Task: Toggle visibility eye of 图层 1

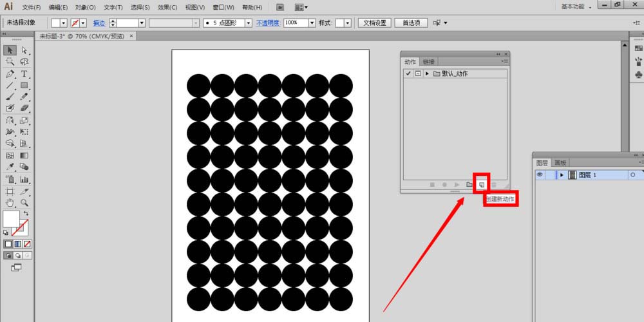Action: 540,175
